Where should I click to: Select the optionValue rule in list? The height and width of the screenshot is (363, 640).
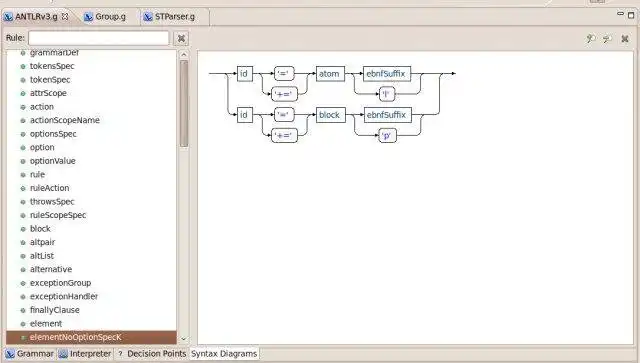tap(53, 161)
